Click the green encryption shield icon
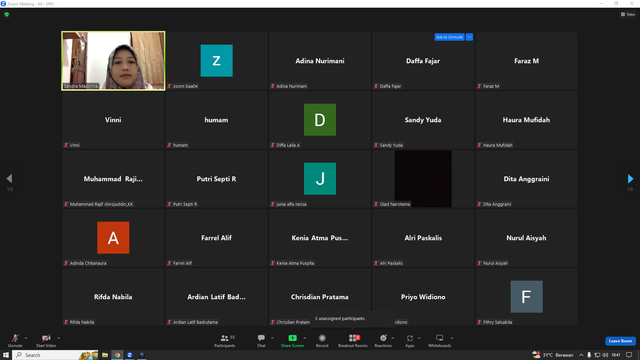Screen dimensions: 640x360 (7, 14)
